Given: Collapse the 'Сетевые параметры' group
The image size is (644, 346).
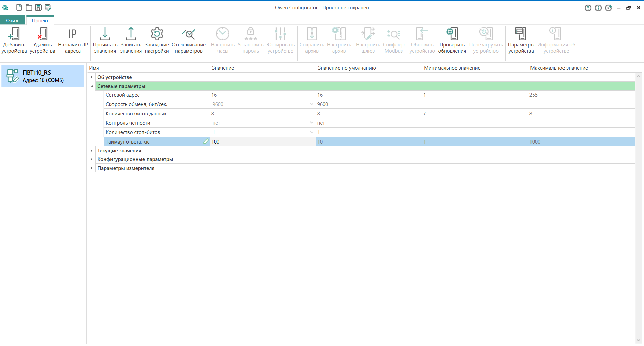Looking at the screenshot, I should point(92,86).
